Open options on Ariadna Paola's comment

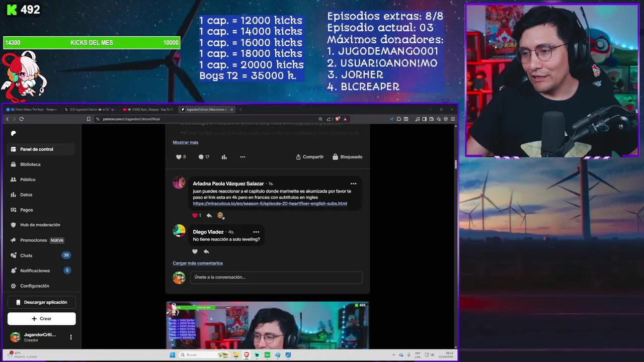click(353, 184)
